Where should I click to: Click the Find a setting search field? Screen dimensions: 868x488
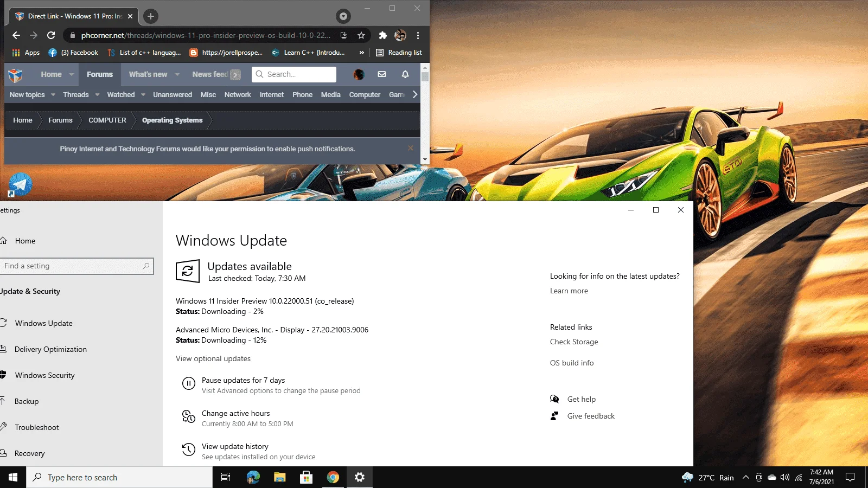click(76, 266)
